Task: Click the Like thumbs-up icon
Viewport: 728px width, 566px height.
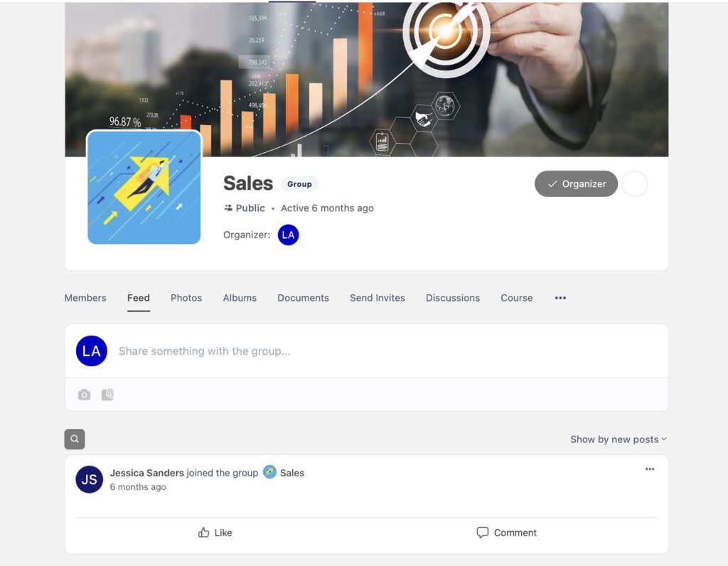Action: (203, 533)
